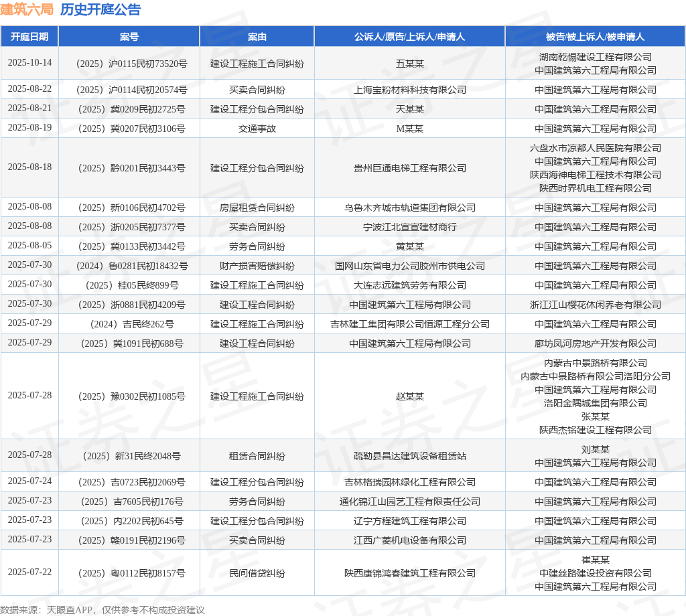This screenshot has width=686, height=616.
Task: Select case number (2025)桂05民终899号
Action: 132,285
